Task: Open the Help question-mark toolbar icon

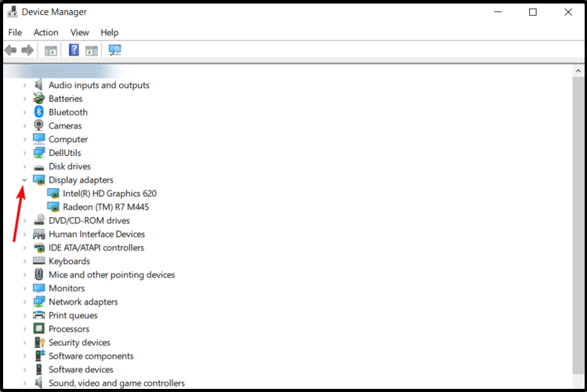Action: [x=74, y=50]
